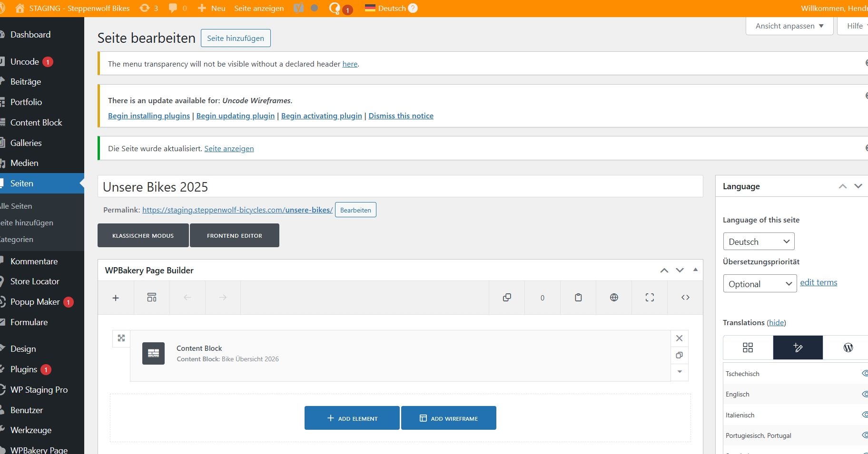Open the WPBakery templates panel icon
This screenshot has height=454, width=868.
(x=152, y=298)
